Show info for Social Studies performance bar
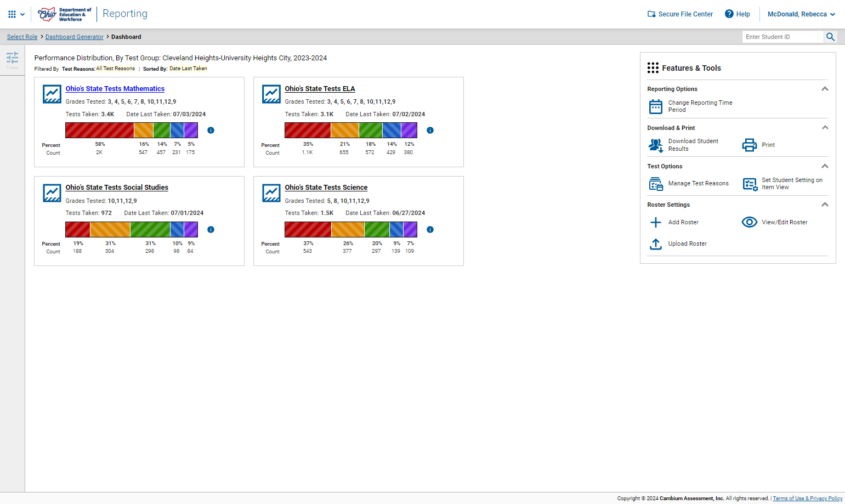This screenshot has height=504, width=845. tap(211, 230)
